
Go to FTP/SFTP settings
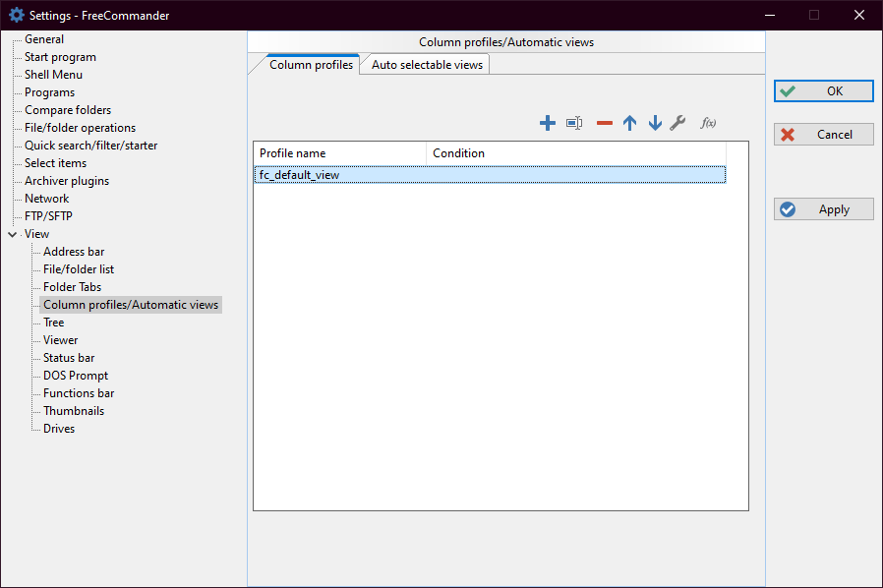coord(48,216)
